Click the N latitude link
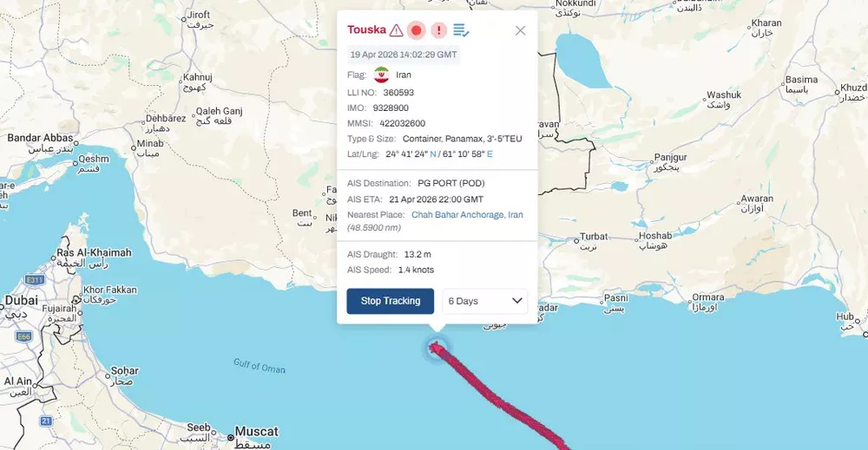868x450 pixels. pos(433,154)
